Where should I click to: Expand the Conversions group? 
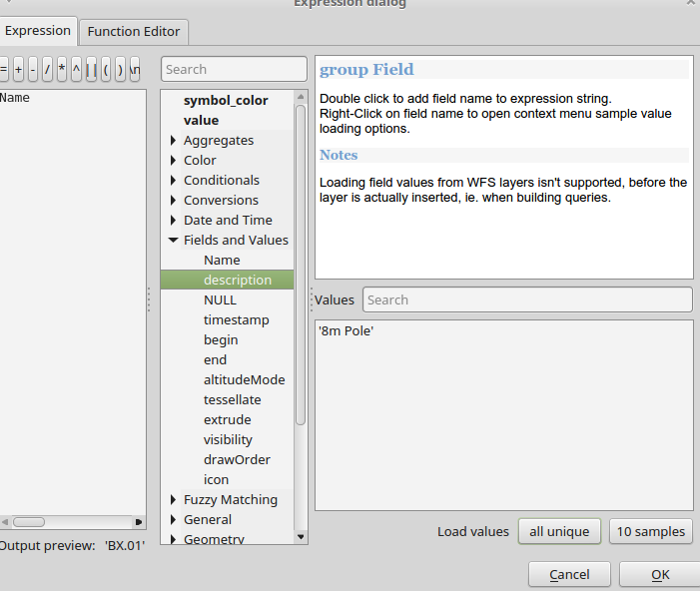pyautogui.click(x=173, y=200)
